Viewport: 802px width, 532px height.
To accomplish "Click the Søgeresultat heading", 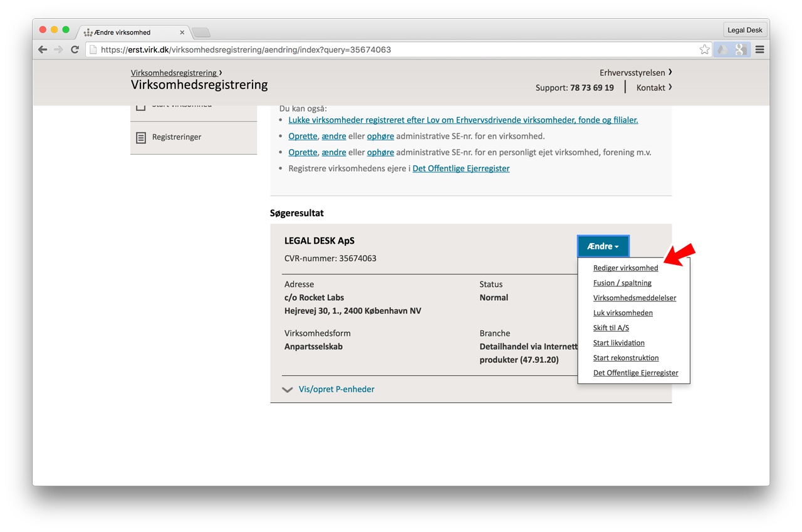I will pos(297,213).
